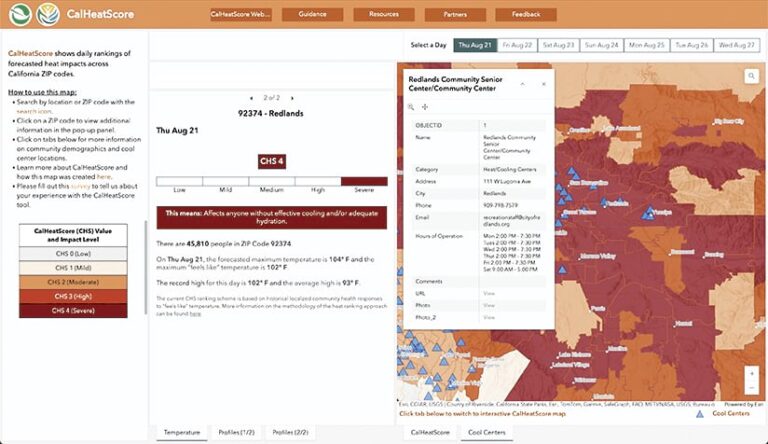The width and height of the screenshot is (768, 444).
Task: Open the URL View link in popup
Action: [489, 294]
